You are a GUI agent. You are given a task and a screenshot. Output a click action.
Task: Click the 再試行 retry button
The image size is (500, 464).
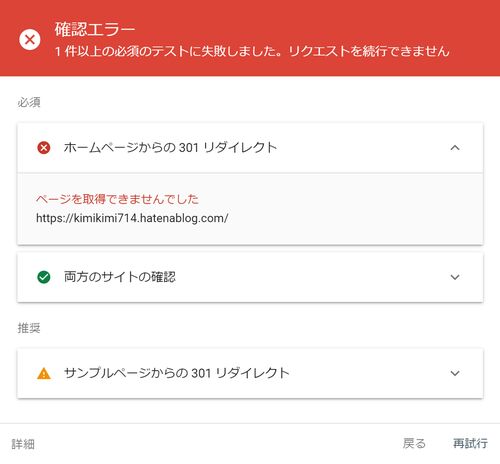(470, 443)
